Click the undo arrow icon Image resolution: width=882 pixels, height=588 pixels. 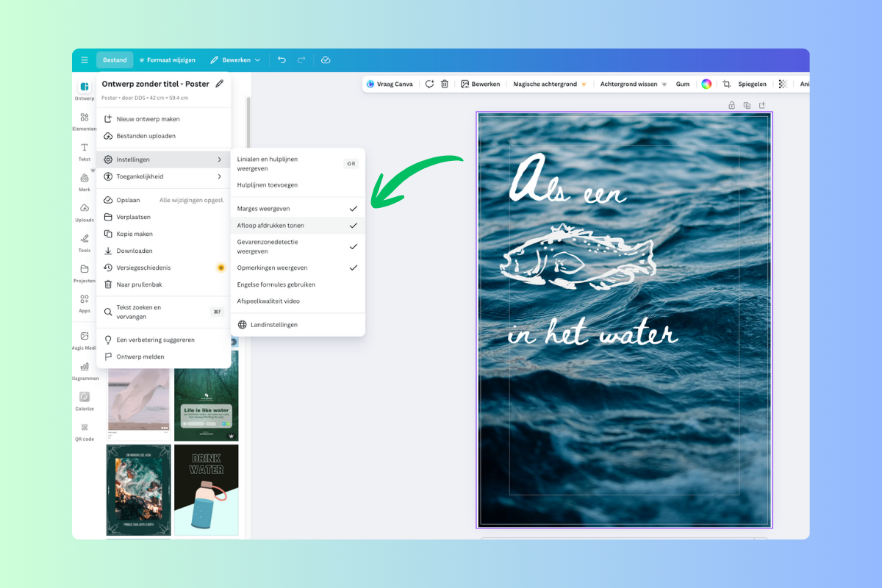click(282, 60)
